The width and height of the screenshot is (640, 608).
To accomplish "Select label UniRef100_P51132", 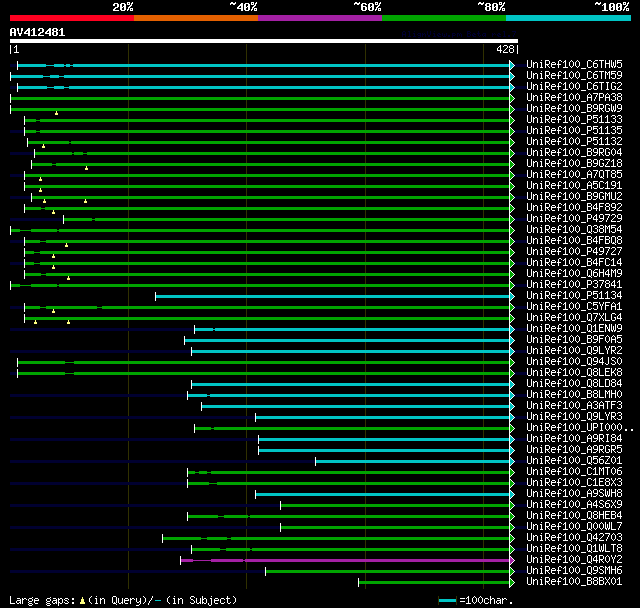I will click(574, 142).
